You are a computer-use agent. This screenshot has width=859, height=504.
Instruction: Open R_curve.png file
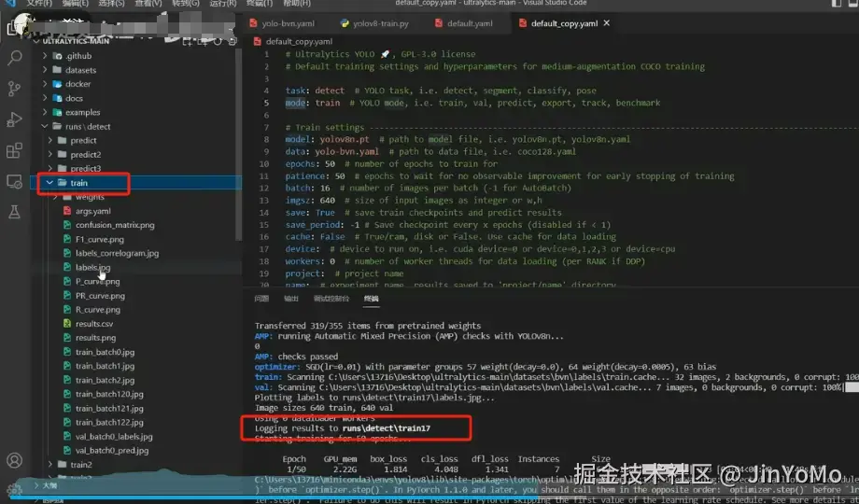click(97, 310)
